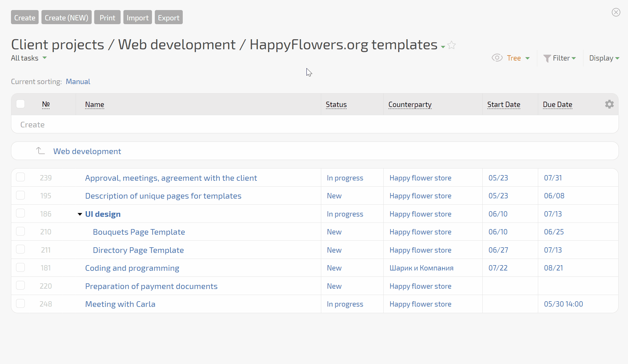Toggle checkbox for task 239

click(x=20, y=177)
